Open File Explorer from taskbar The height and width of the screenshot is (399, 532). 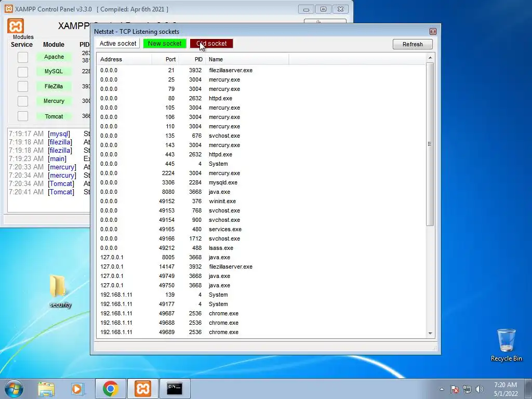(46, 389)
